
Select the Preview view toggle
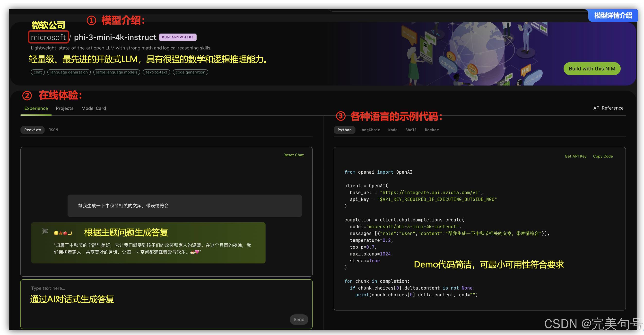[33, 130]
